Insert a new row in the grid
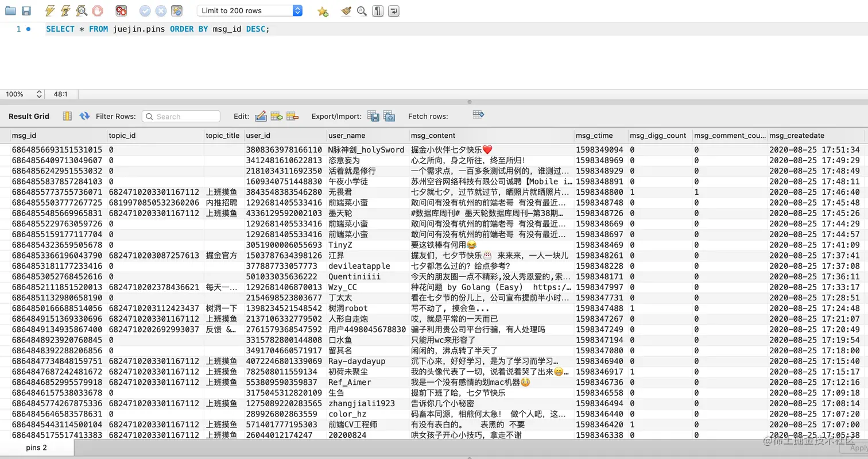The width and height of the screenshot is (868, 459). coord(277,116)
